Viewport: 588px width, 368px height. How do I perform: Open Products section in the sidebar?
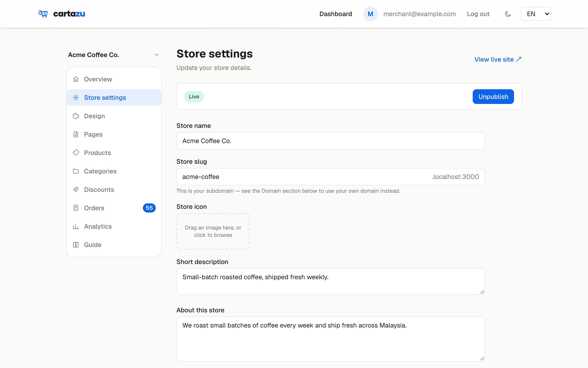point(114,153)
